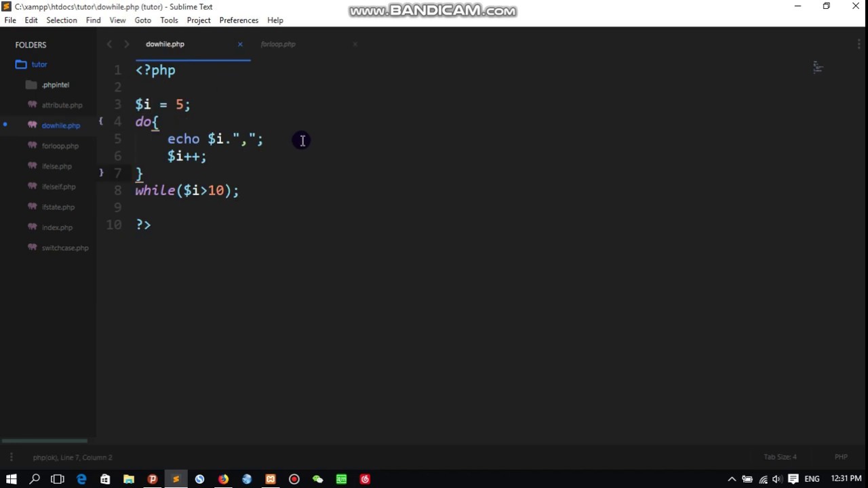Click the closing fold marker on line 7
Screen dimensions: 868x488
(x=101, y=173)
